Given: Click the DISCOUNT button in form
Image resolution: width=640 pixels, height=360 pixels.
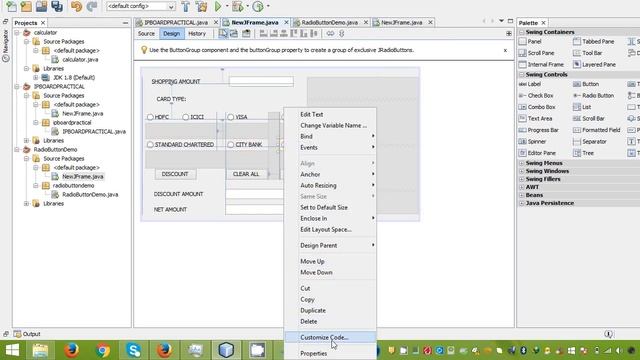Looking at the screenshot, I should 175,174.
